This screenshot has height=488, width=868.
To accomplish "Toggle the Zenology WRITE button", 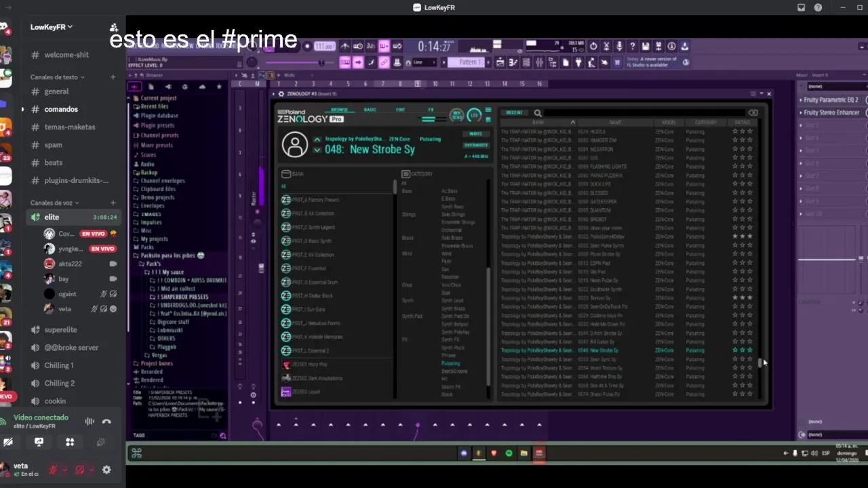I will [x=475, y=134].
